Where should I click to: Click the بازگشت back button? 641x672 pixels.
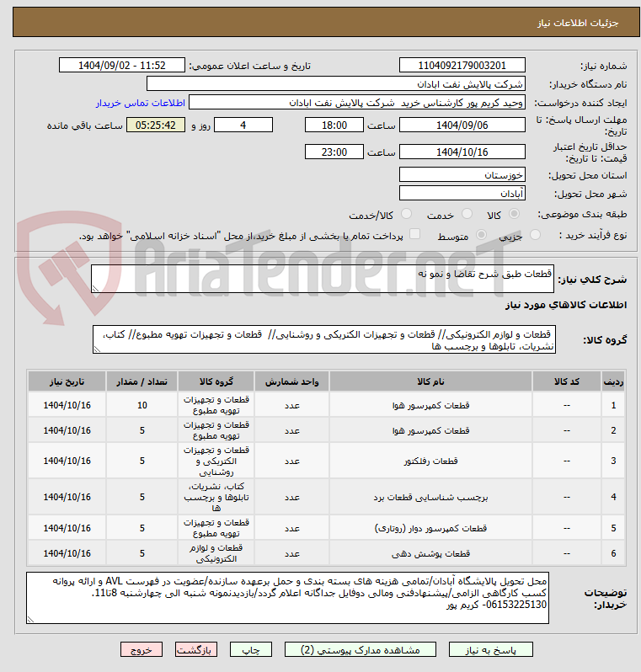point(196,650)
